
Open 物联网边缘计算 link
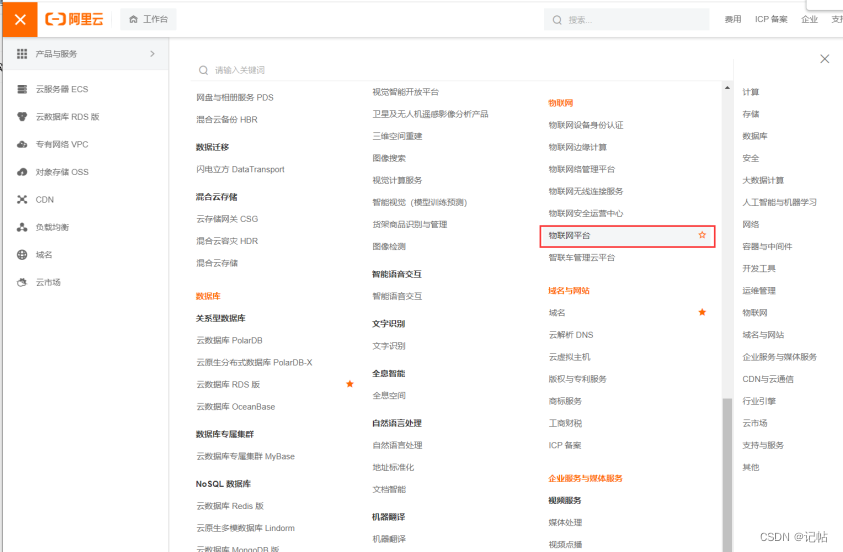click(577, 147)
